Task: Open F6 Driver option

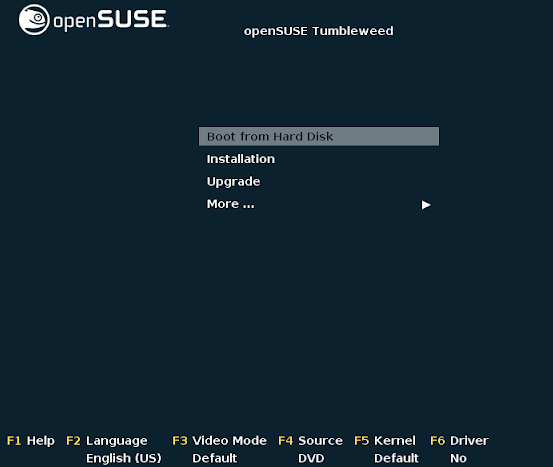Action: click(x=459, y=441)
